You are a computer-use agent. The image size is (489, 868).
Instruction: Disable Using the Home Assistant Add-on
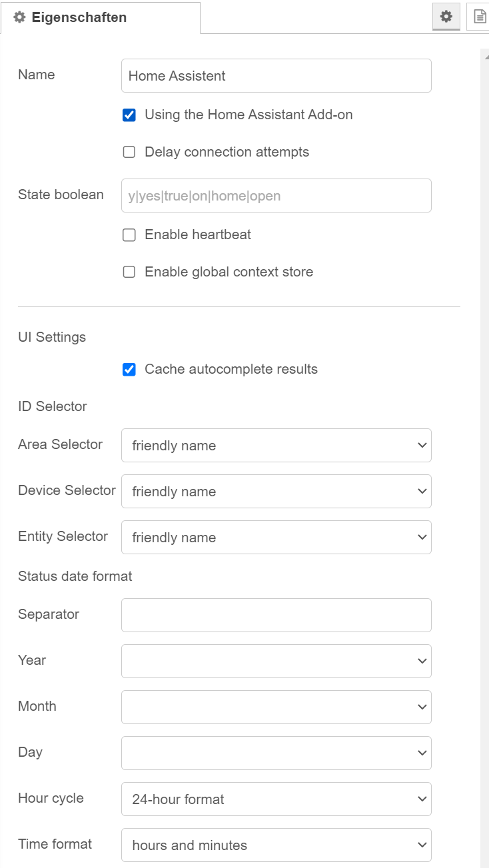coord(129,115)
